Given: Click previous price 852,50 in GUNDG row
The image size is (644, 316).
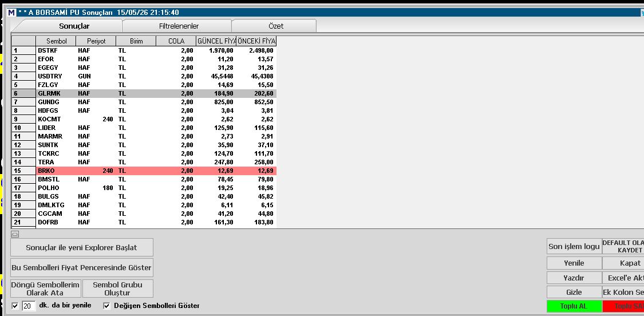Looking at the screenshot, I should [x=264, y=102].
